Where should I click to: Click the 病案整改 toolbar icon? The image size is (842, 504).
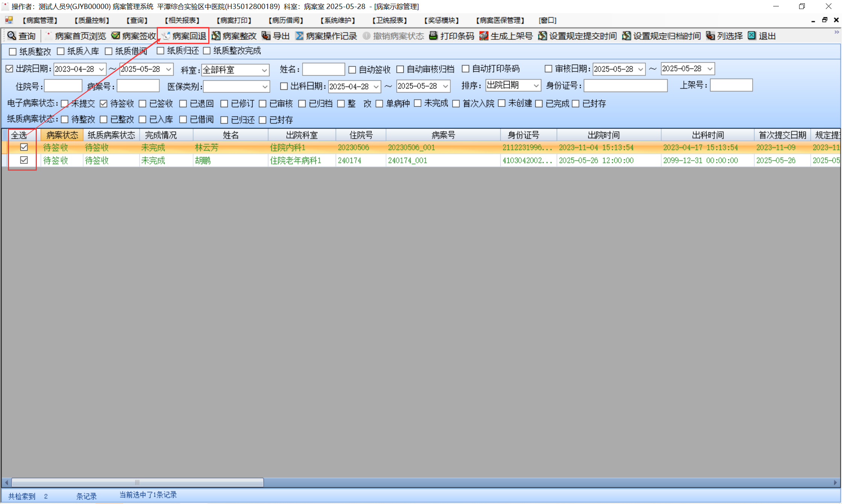(x=216, y=36)
